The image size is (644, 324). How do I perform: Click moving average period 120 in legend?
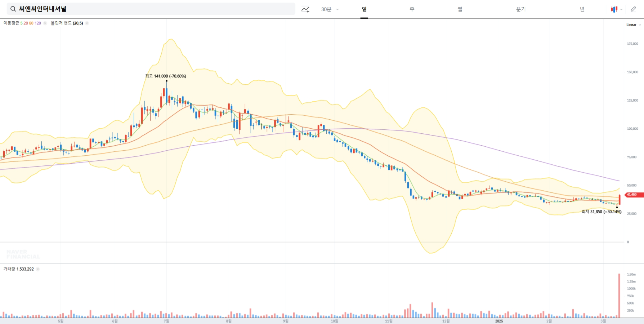[x=38, y=23]
